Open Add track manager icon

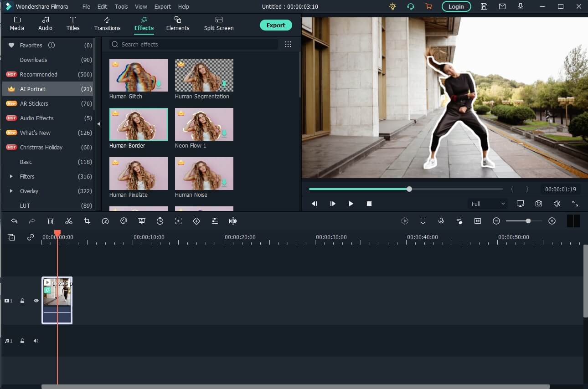tap(11, 237)
